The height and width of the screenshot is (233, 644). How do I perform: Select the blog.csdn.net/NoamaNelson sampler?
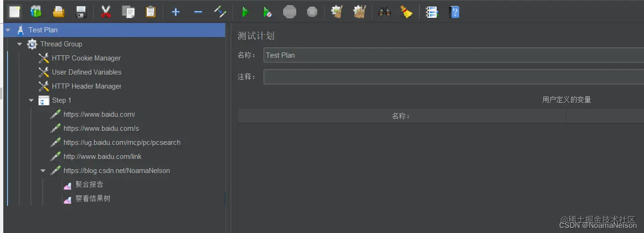click(117, 171)
